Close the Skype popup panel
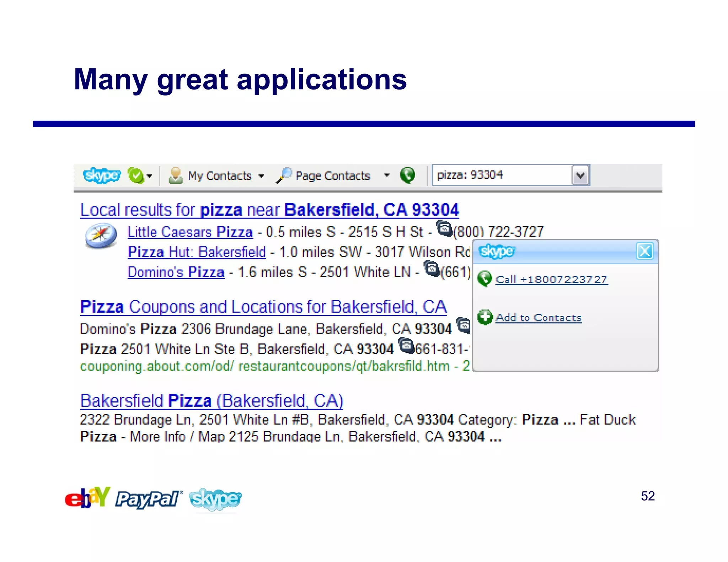 [x=644, y=251]
